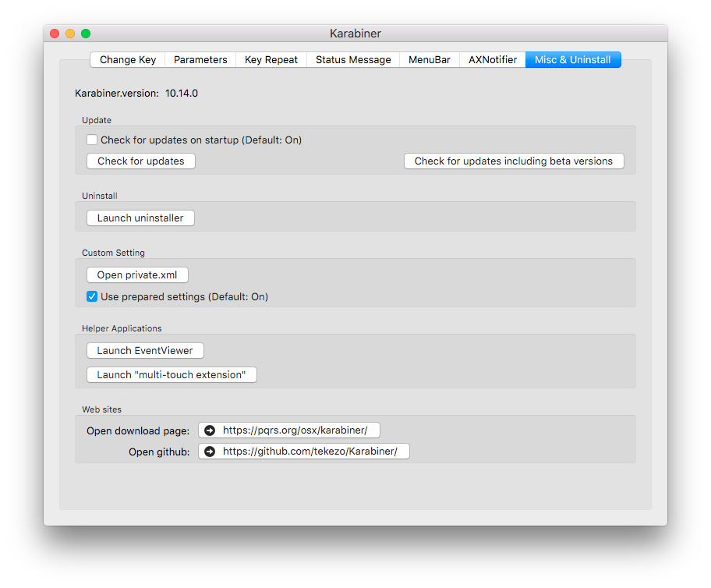Enable Check for updates on startup checkbox
The width and height of the screenshot is (711, 588).
pyautogui.click(x=92, y=140)
